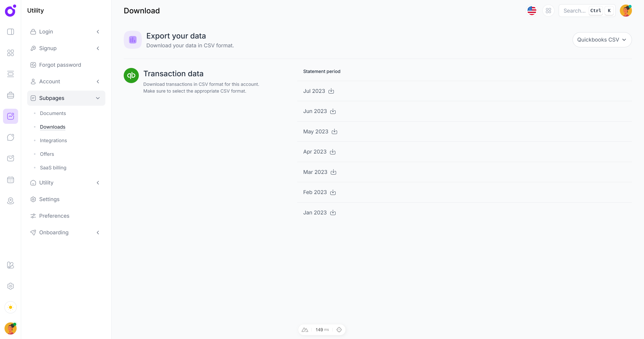Open the dashboard grid icon near the search bar
Image resolution: width=644 pixels, height=339 pixels.
tap(548, 11)
